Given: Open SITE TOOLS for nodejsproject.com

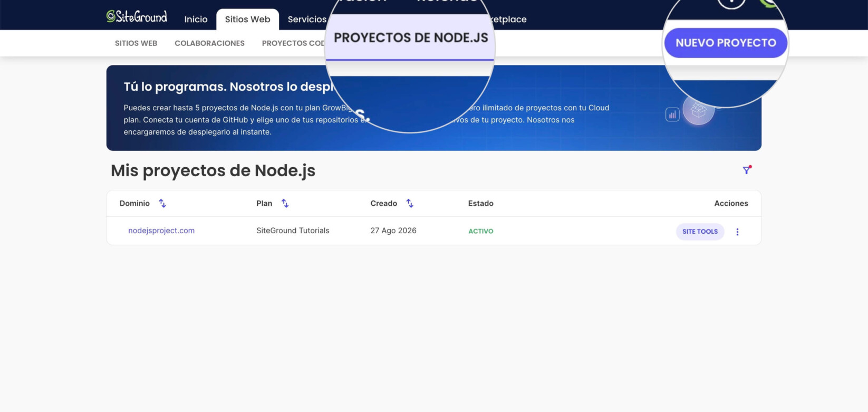Looking at the screenshot, I should click(x=700, y=232).
